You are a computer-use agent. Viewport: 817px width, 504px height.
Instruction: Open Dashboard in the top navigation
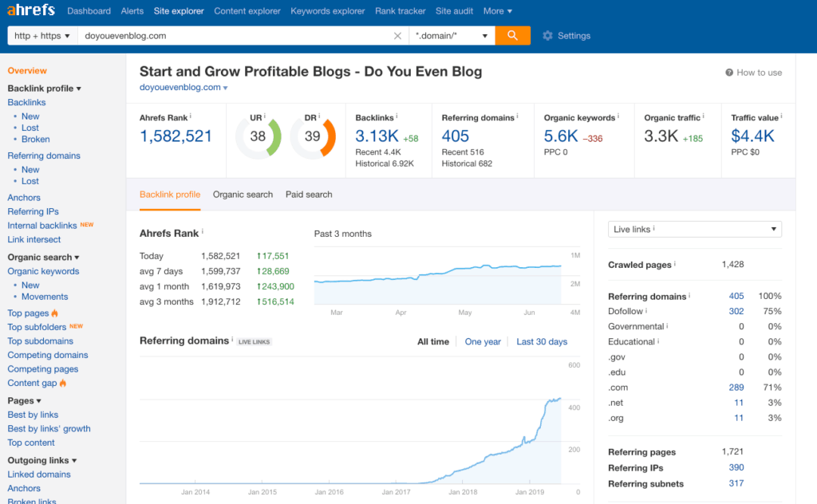89,10
